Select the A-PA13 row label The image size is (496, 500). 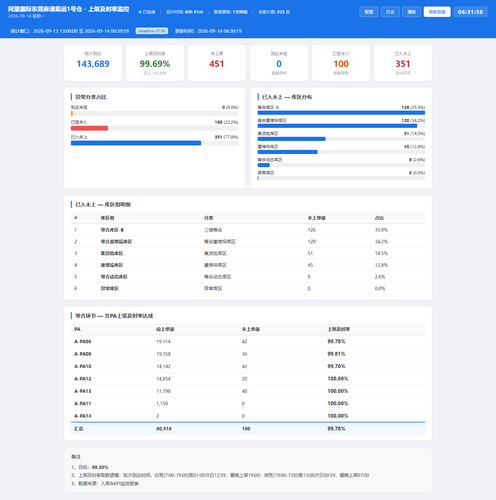pos(83,391)
